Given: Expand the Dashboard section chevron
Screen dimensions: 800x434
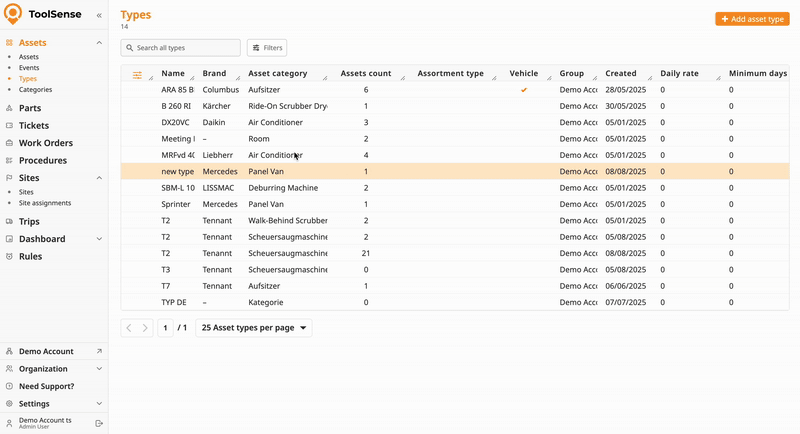Looking at the screenshot, I should point(99,239).
